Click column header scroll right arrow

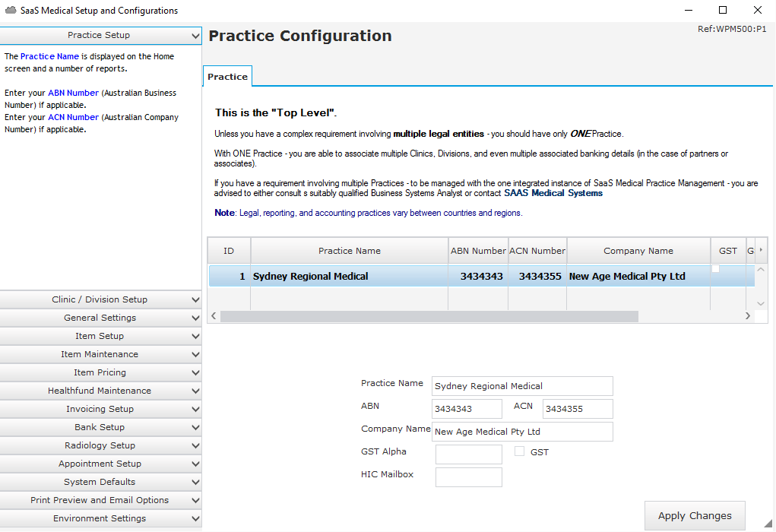[761, 250]
